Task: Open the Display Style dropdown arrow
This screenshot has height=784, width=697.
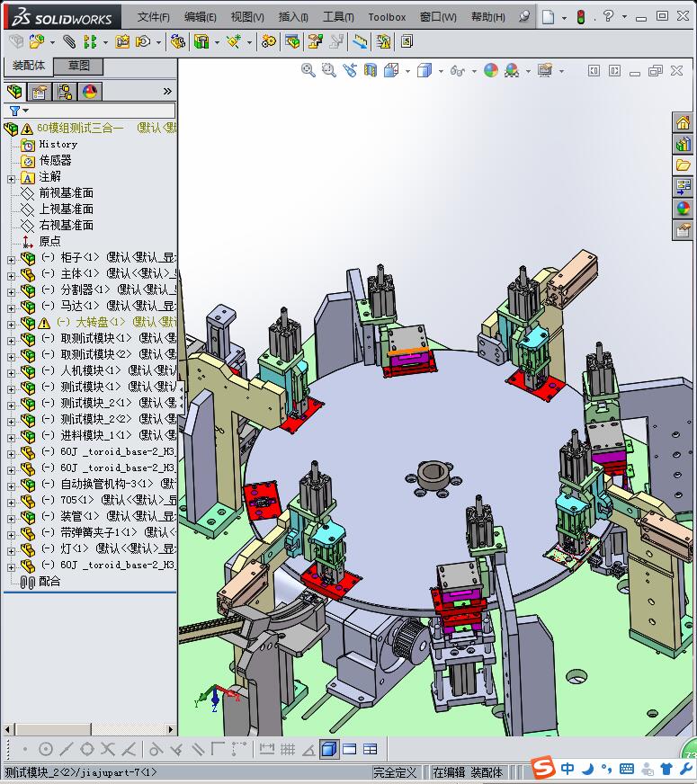Action: 441,72
